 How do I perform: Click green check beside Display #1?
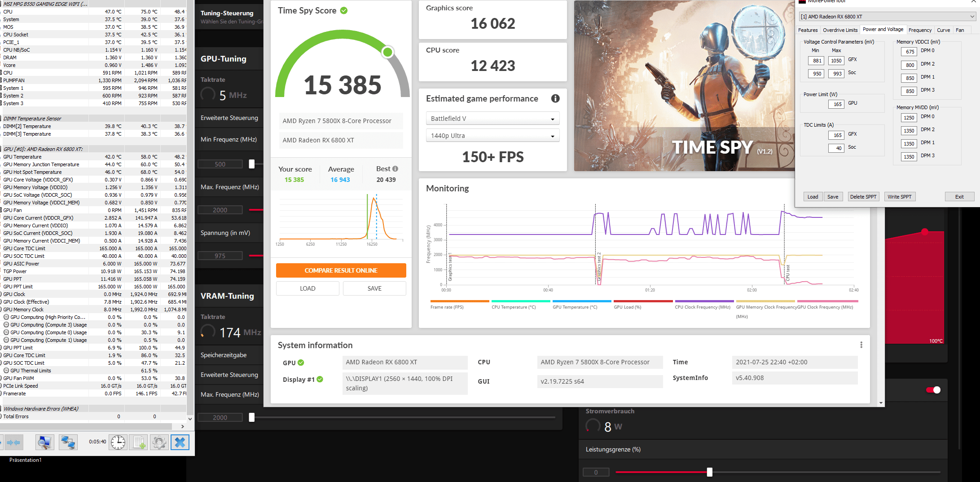[320, 379]
